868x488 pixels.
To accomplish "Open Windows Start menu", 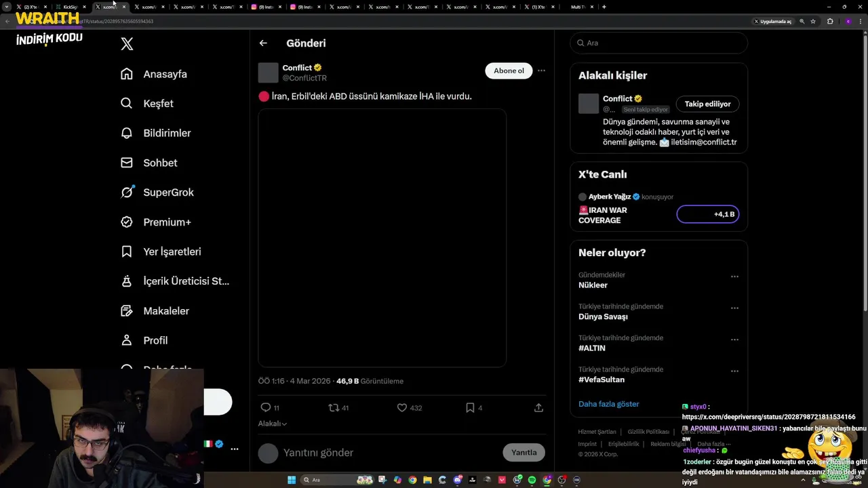I will 292,480.
